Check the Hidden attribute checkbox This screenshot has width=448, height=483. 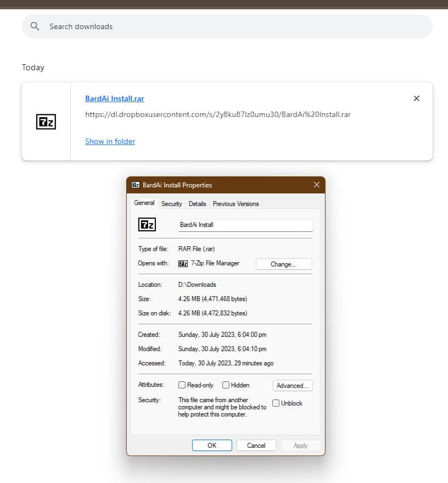coord(226,385)
